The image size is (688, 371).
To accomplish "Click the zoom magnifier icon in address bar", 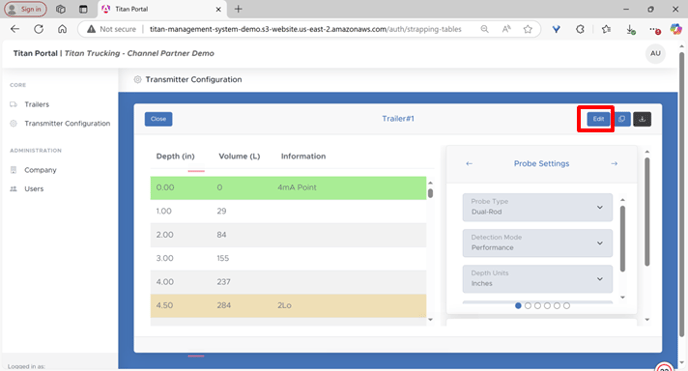I will coord(484,29).
